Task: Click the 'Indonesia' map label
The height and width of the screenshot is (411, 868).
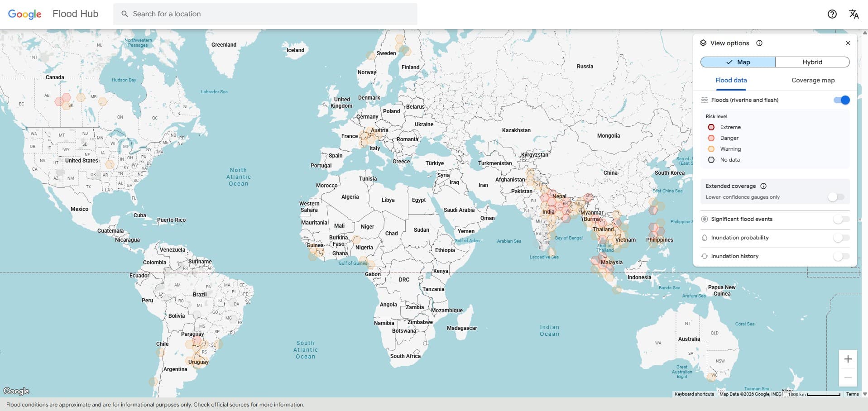Action: pyautogui.click(x=639, y=277)
